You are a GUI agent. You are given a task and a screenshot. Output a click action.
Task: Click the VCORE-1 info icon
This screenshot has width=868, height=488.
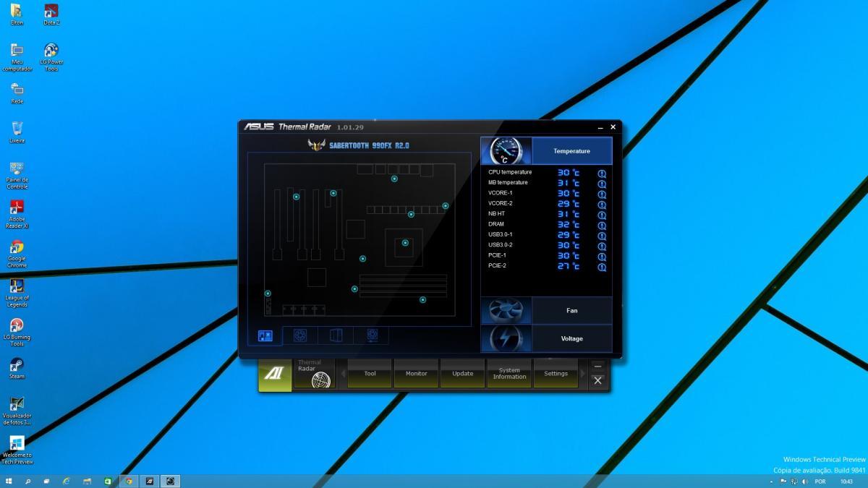(602, 194)
